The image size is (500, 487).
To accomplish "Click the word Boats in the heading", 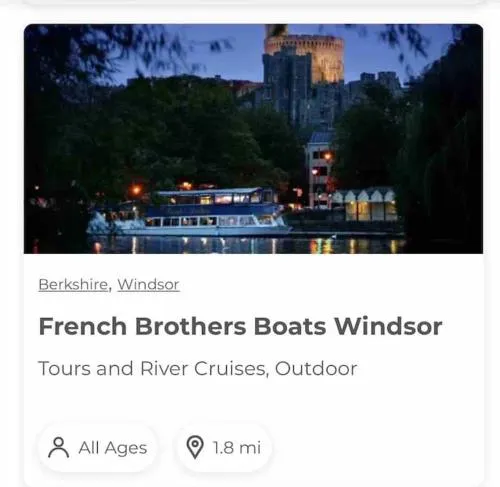I will pyautogui.click(x=290, y=326).
